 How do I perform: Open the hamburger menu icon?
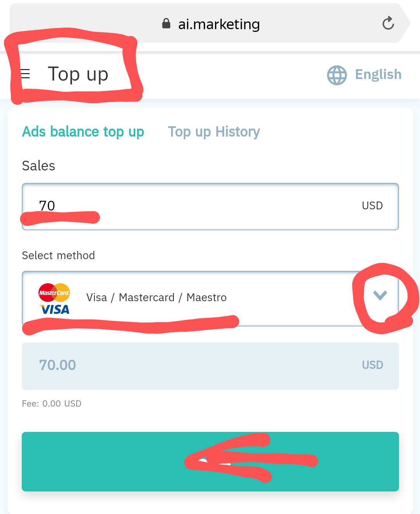pos(25,74)
